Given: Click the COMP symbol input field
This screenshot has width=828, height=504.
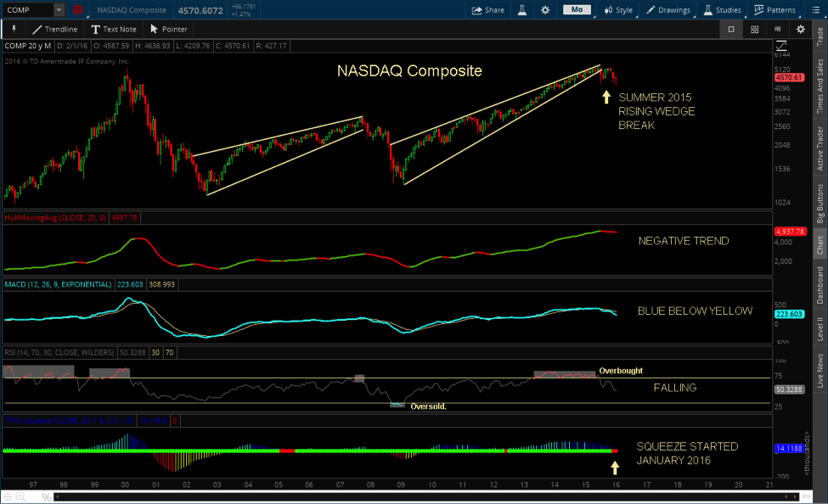Looking at the screenshot, I should coord(29,10).
